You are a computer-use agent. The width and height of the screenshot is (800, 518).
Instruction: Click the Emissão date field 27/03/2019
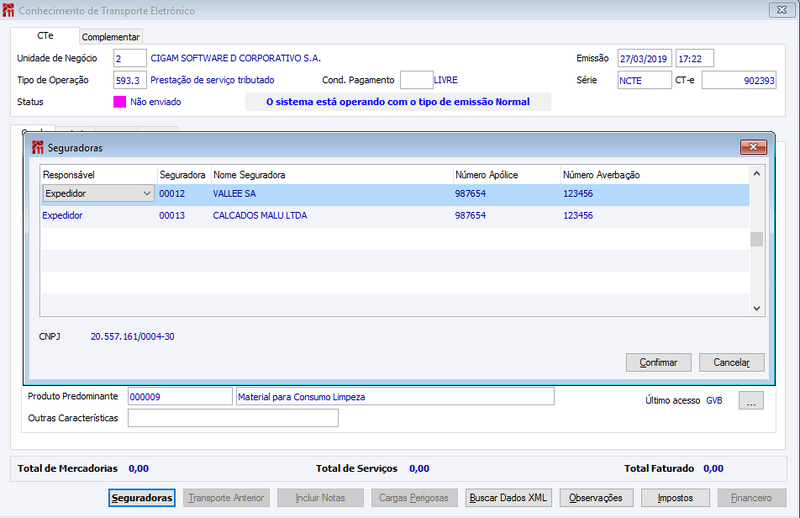point(644,59)
